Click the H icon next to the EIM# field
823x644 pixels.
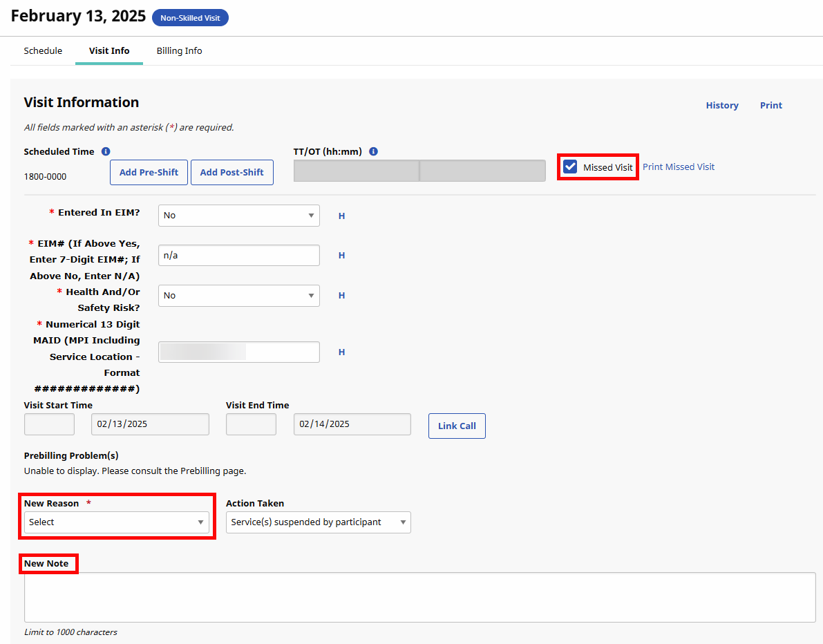tap(341, 255)
